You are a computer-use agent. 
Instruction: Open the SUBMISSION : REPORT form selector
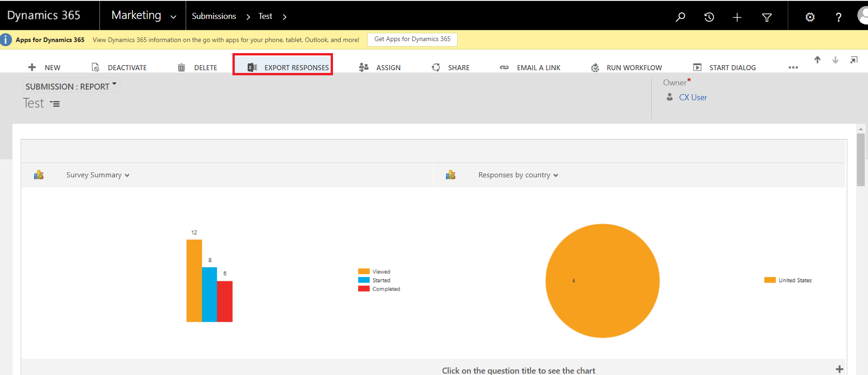(71, 86)
